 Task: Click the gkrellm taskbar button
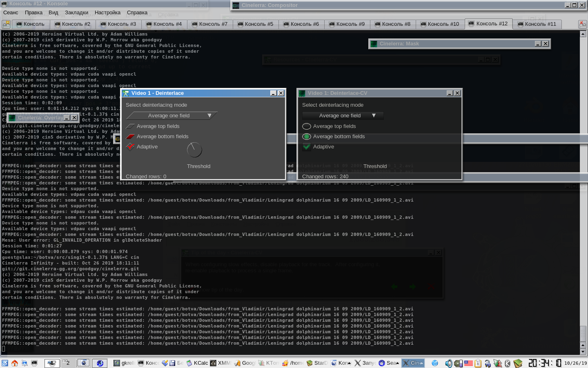pyautogui.click(x=124, y=363)
